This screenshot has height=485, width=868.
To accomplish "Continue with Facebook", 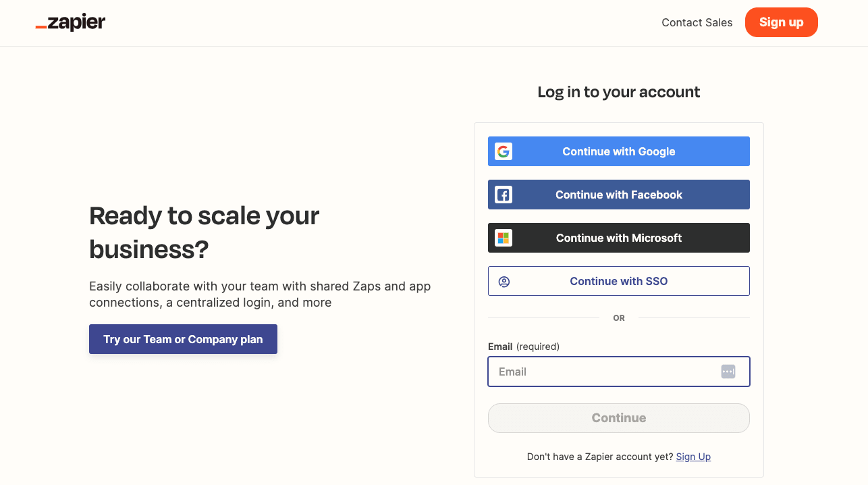I will (618, 195).
